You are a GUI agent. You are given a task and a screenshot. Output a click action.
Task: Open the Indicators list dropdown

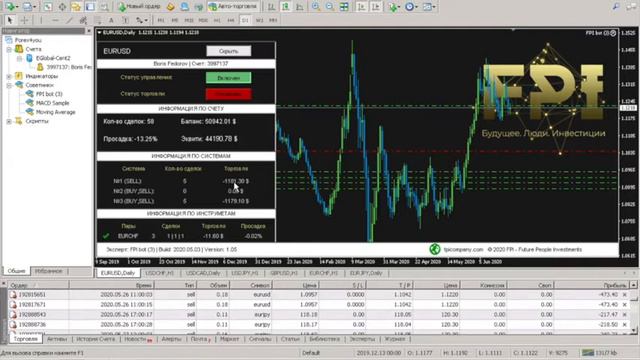(x=394, y=7)
